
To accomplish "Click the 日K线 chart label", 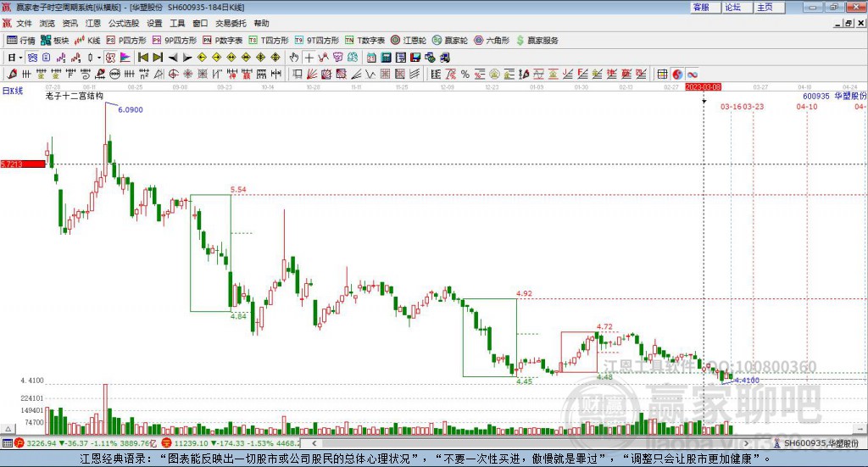I will pos(13,91).
